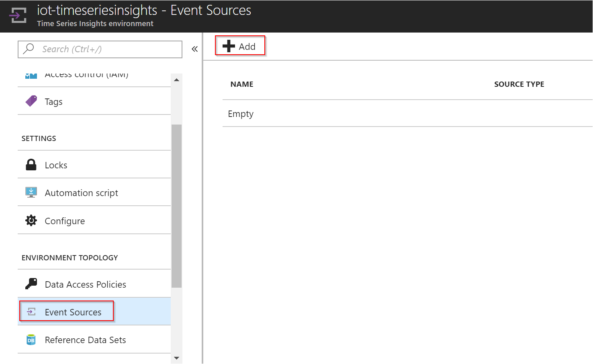The height and width of the screenshot is (364, 593).
Task: Sort by the NAME column header
Action: click(242, 84)
